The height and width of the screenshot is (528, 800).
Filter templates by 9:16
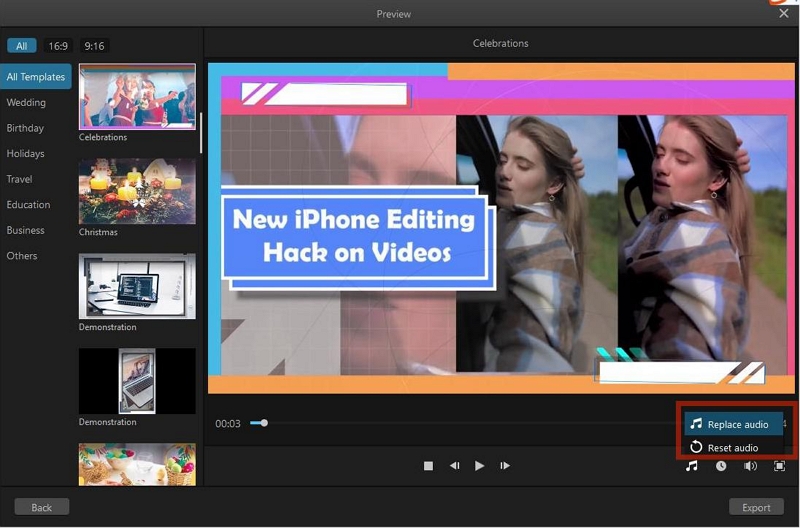[x=94, y=46]
